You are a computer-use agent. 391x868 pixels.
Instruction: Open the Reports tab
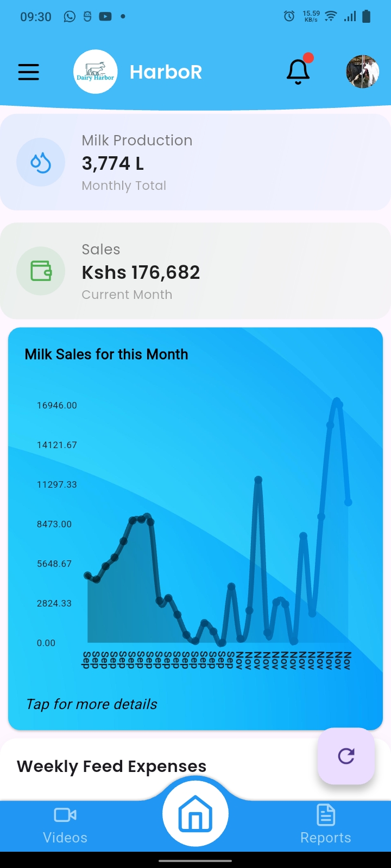click(x=326, y=825)
